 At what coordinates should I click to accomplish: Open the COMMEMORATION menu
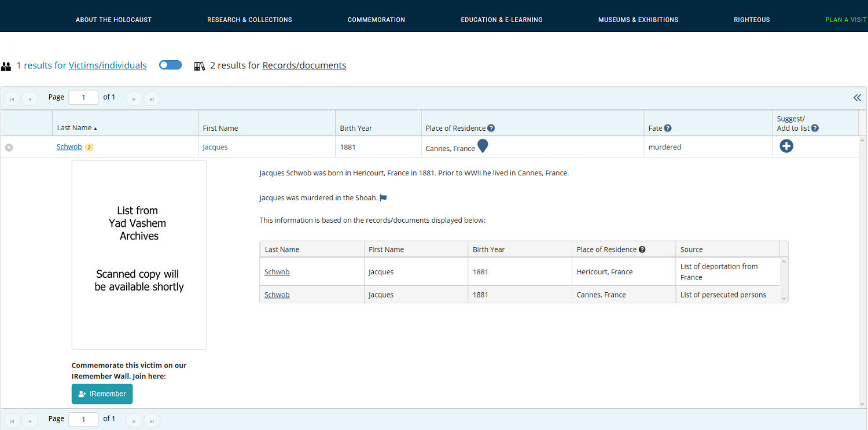click(x=376, y=19)
